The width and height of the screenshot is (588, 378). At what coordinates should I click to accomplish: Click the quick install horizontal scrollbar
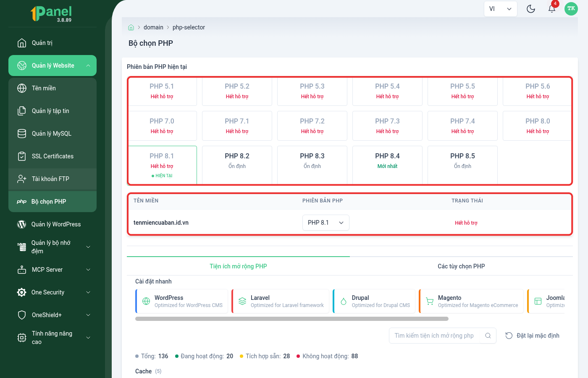tap(292, 319)
